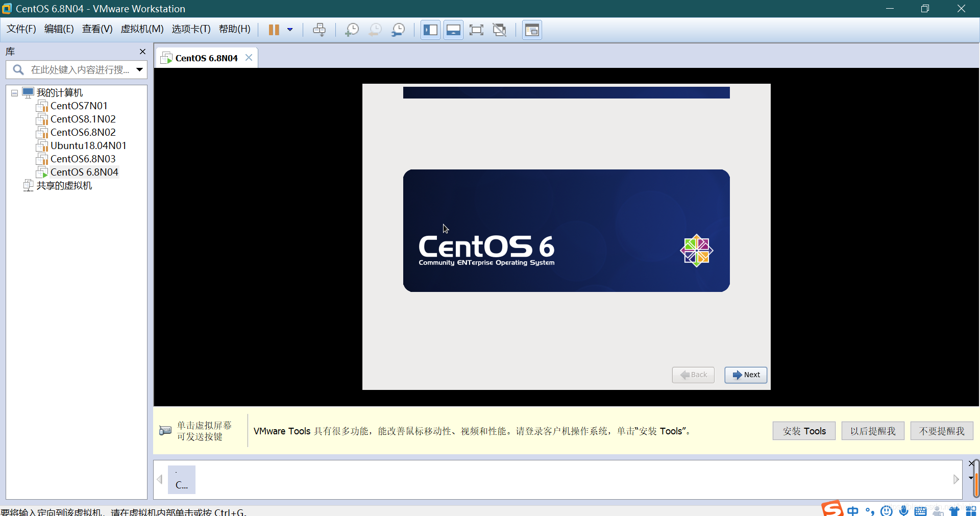Open the Sogou emoji panel
Viewport: 980px width, 516px height.
tap(887, 511)
